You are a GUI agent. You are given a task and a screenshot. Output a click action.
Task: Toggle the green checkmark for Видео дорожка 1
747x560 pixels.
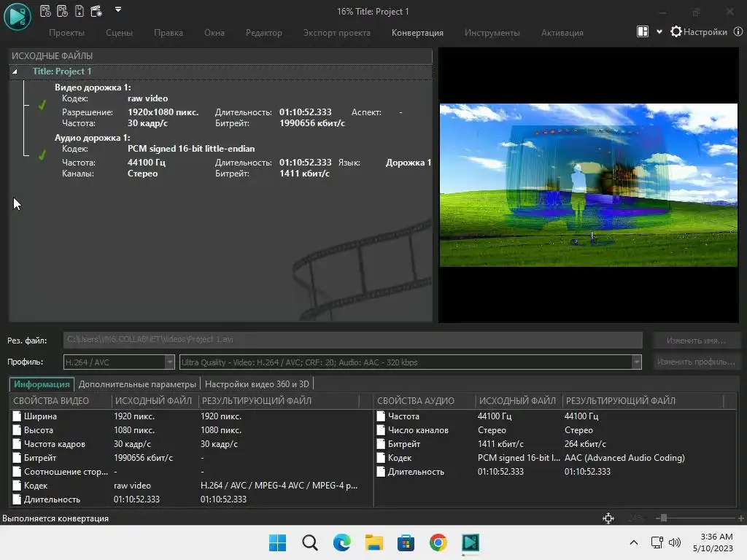(42, 105)
